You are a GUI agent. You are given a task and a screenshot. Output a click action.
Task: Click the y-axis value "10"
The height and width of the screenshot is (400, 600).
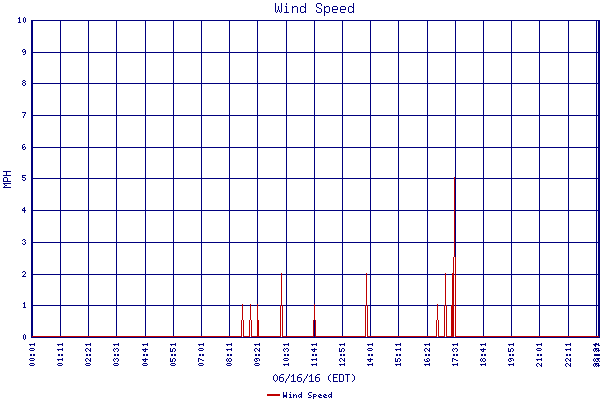22,20
